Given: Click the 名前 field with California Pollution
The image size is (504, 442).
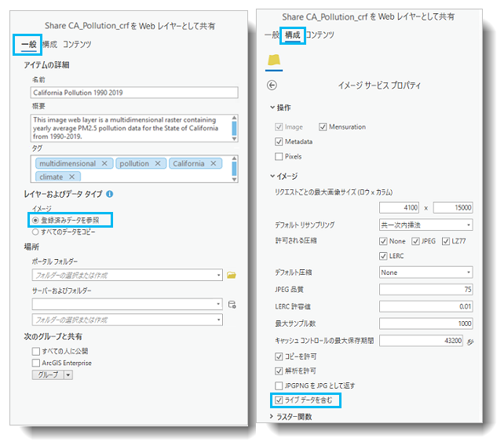Looking at the screenshot, I should coord(133,92).
